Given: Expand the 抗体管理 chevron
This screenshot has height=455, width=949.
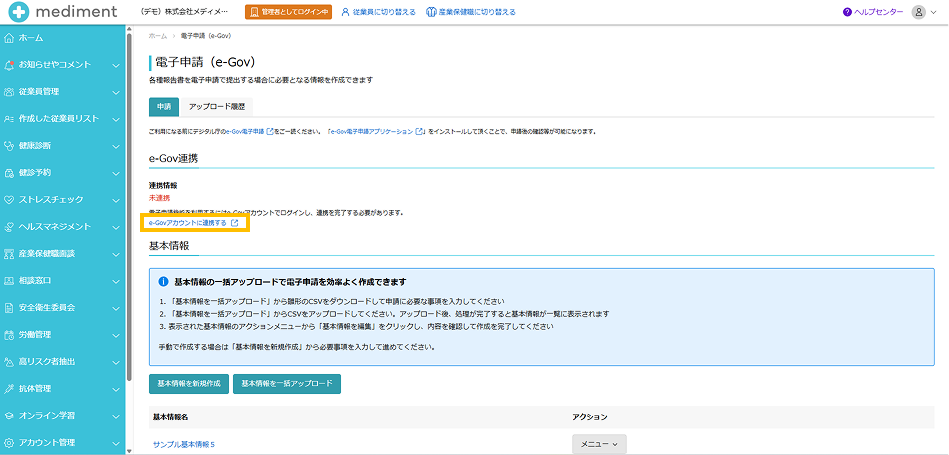Looking at the screenshot, I should [x=116, y=388].
